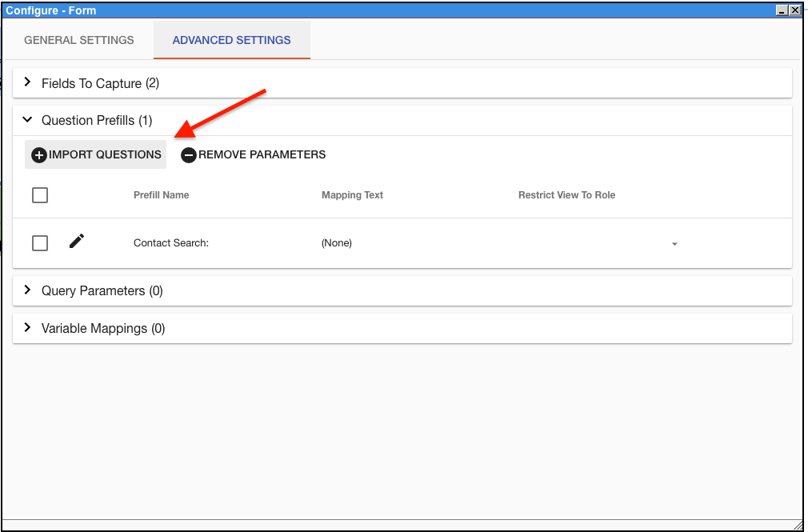Open the Restrict View To Role dropdown
Viewport: 808px width, 532px height.
674,242
